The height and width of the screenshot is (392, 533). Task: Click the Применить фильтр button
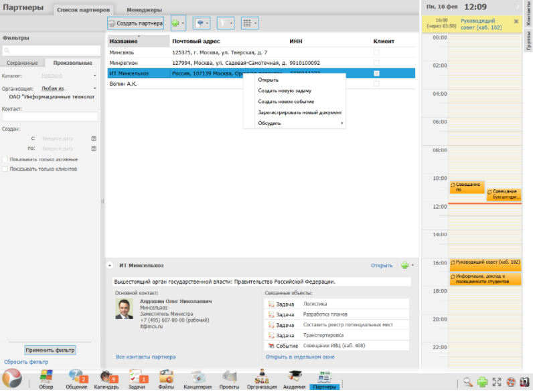50,350
